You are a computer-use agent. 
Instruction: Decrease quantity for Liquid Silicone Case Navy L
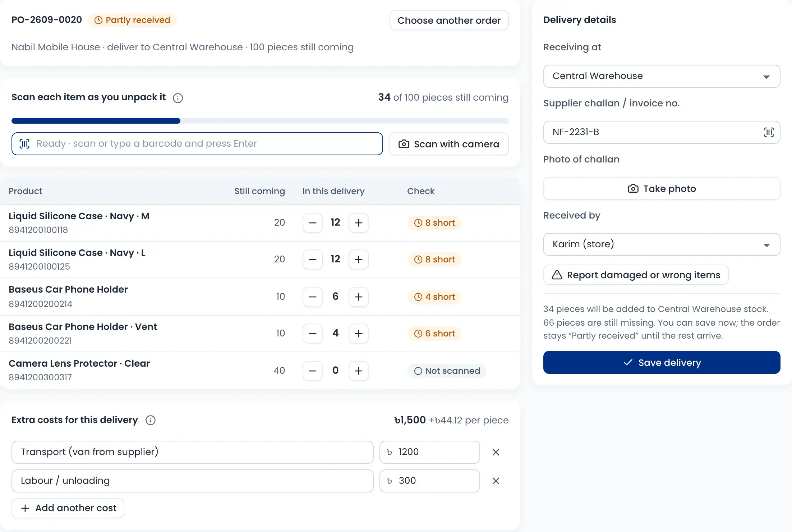coord(313,260)
